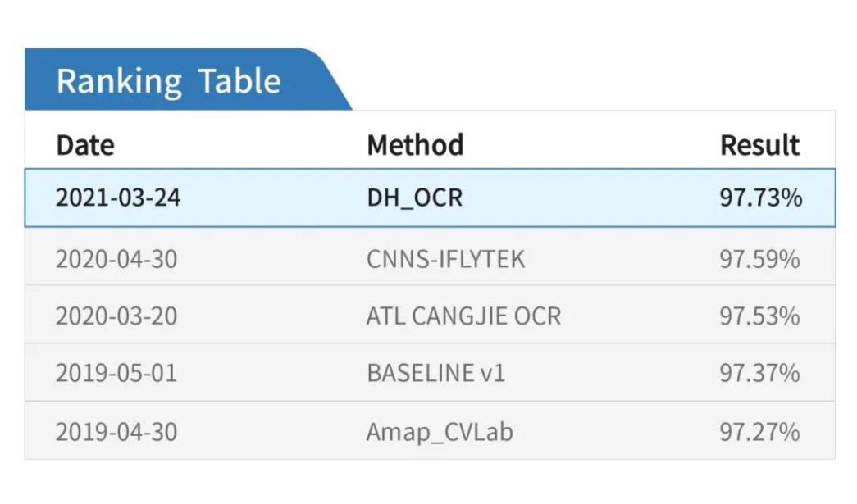Click the 97.27% result value
This screenshot has width=857, height=504.
[x=759, y=431]
